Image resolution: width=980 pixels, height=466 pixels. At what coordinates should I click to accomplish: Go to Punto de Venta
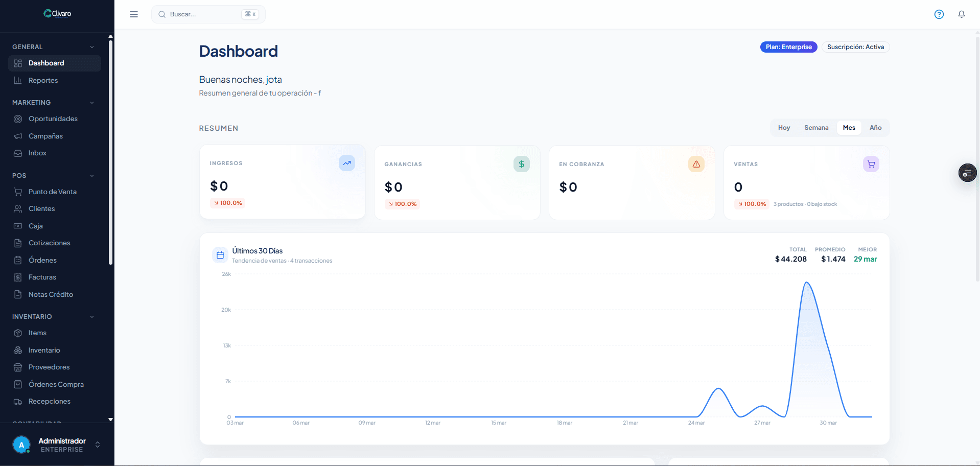(x=52, y=192)
